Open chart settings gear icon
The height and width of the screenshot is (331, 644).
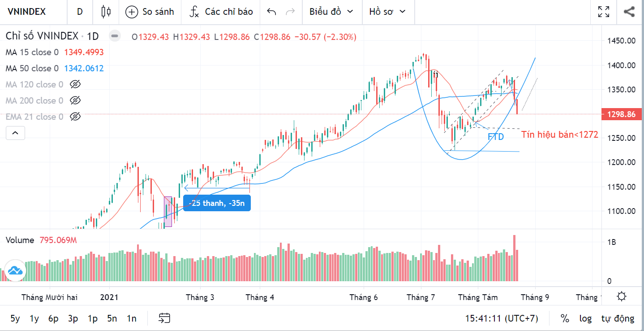point(621,296)
